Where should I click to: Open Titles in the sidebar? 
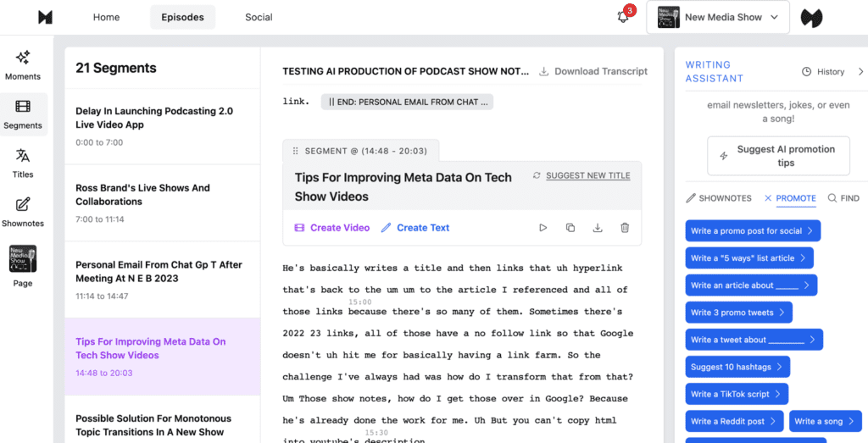tap(23, 163)
